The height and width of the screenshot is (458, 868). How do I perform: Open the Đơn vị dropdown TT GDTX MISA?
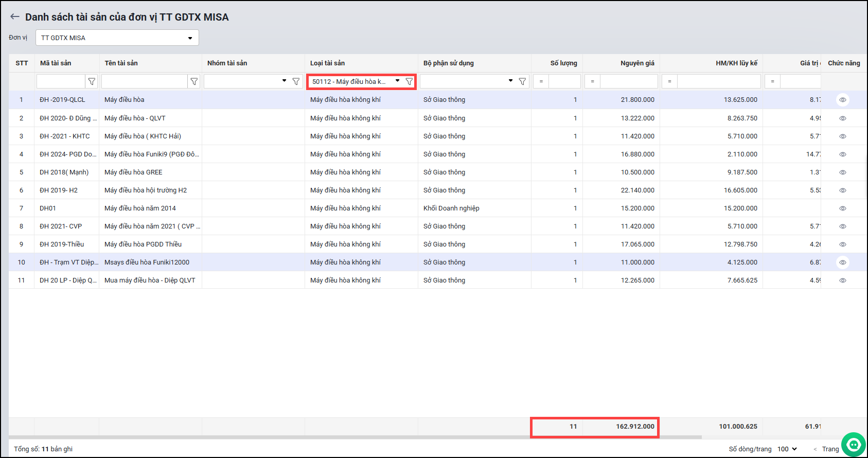coord(117,38)
